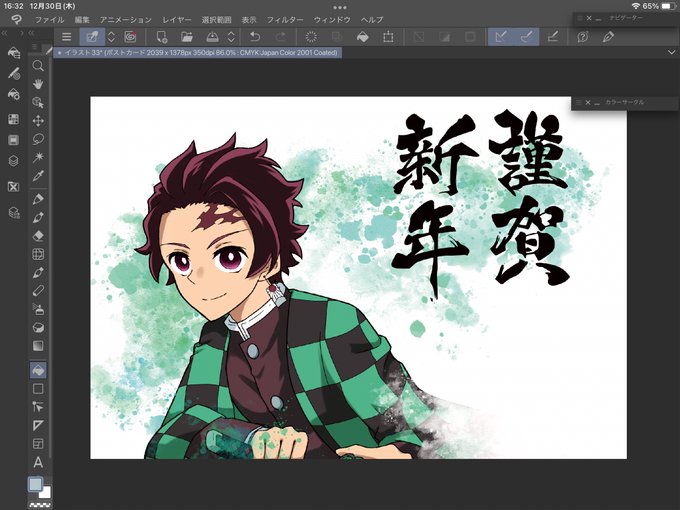Select the rectangle Figure tool

pyautogui.click(x=38, y=389)
